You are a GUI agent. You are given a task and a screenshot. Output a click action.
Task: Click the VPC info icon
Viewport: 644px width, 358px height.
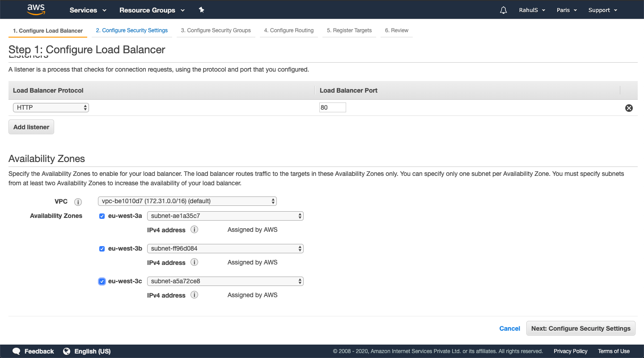[x=78, y=202]
